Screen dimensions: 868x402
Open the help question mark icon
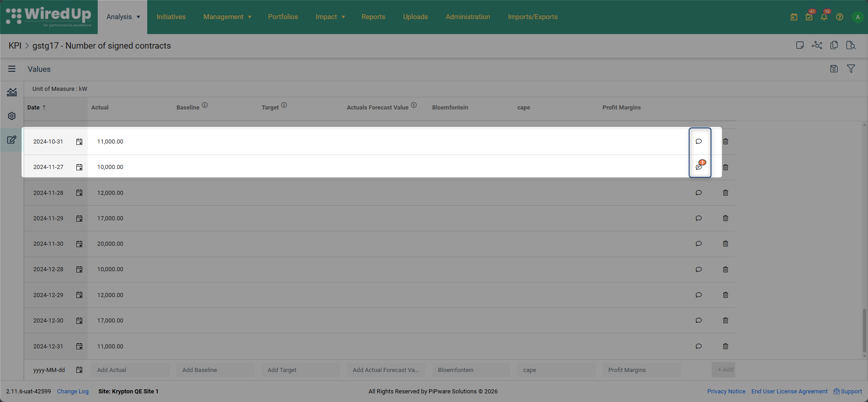point(839,17)
